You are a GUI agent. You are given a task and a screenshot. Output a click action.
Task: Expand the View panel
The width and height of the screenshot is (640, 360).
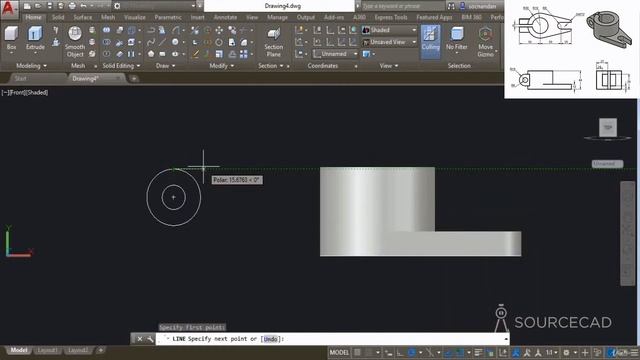[x=389, y=66]
